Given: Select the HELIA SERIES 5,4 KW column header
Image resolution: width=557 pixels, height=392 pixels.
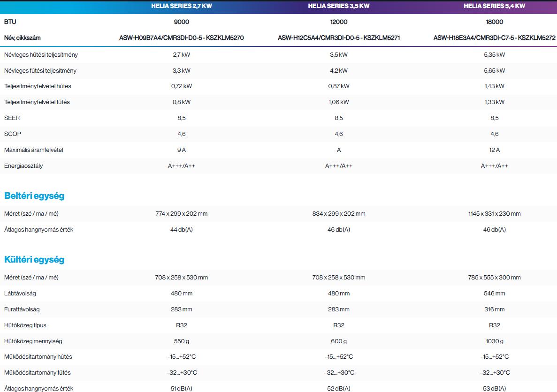Looking at the screenshot, I should (494, 6).
